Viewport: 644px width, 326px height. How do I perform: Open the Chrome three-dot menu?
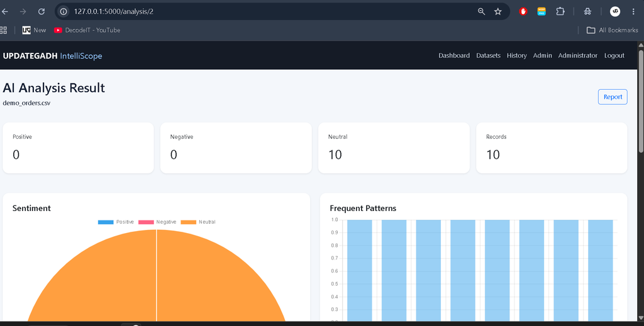(x=633, y=11)
